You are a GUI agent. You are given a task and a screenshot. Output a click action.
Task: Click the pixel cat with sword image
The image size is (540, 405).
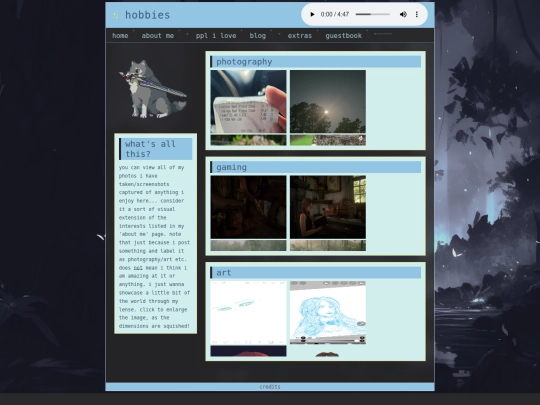tap(153, 89)
